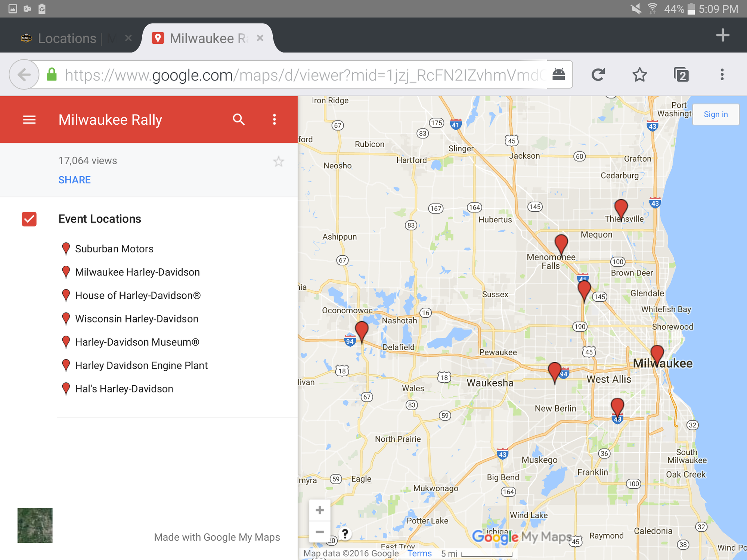Viewport: 747px width, 560px height.
Task: Star the map next to views count
Action: click(278, 162)
